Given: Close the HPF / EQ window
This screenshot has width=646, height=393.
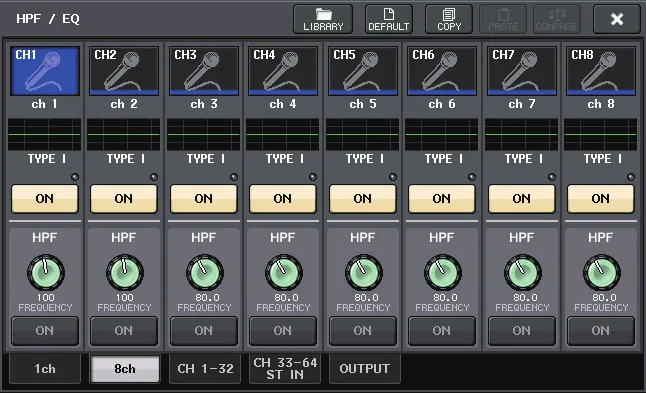Looking at the screenshot, I should click(617, 19).
